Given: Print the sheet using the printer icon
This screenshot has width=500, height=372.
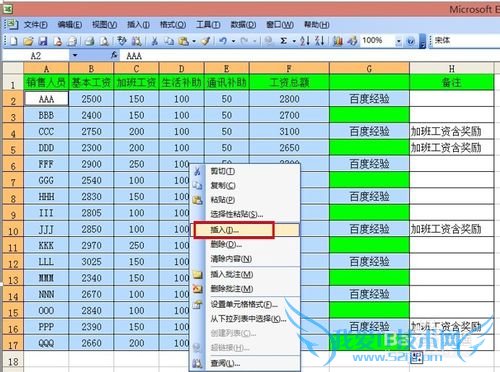Looking at the screenshot, I should pos(89,41).
